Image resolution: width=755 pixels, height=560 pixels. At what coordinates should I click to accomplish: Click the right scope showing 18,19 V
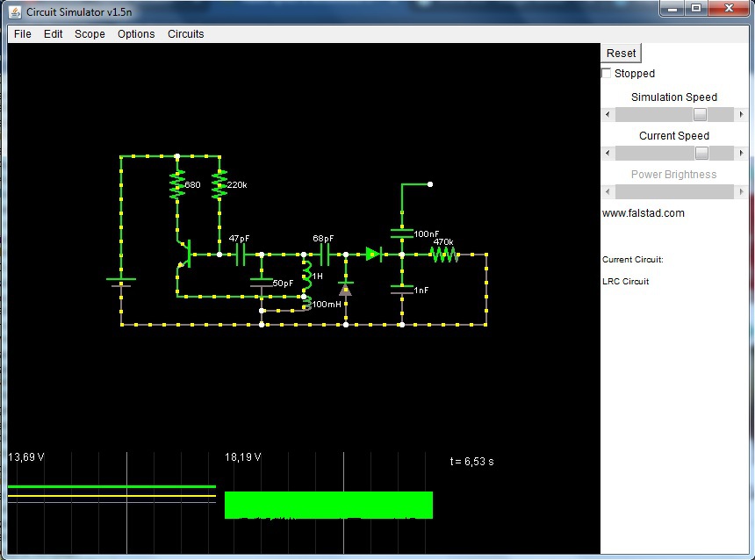coord(329,502)
